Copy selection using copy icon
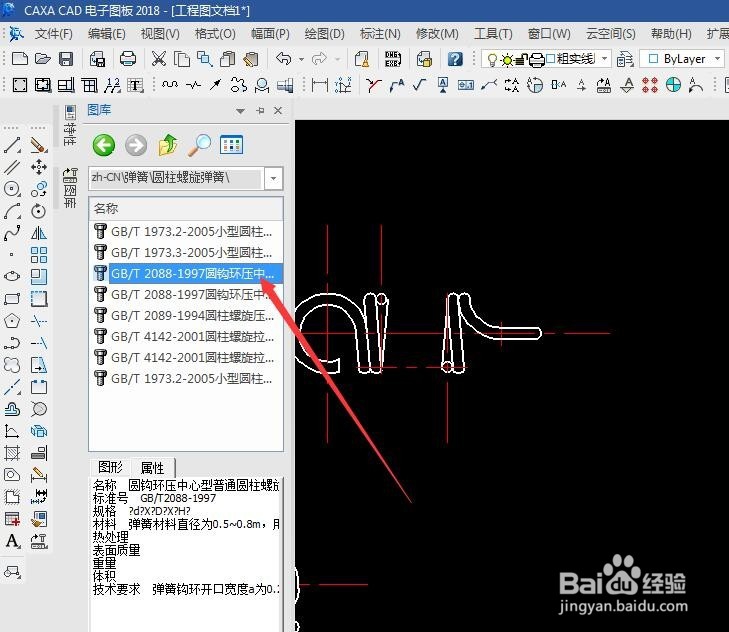 pos(181,59)
